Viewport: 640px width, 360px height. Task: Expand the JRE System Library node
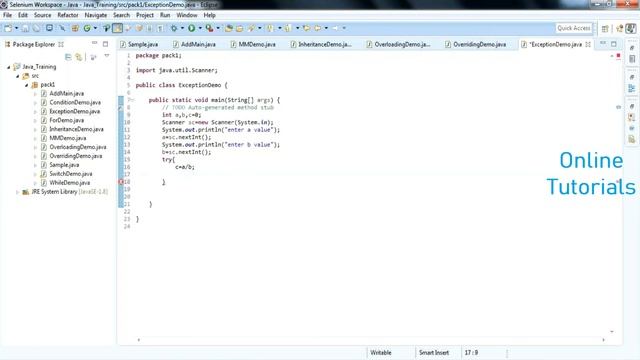[x=17, y=192]
